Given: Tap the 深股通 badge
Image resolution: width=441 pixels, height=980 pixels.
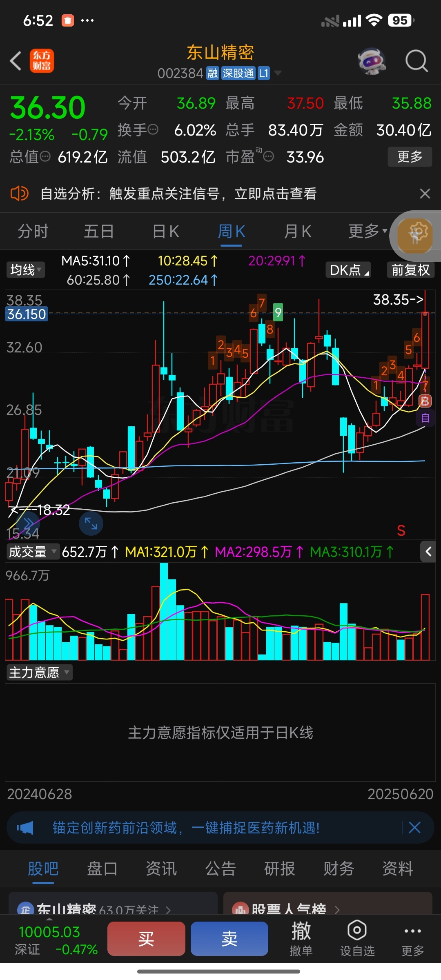Looking at the screenshot, I should [238, 73].
